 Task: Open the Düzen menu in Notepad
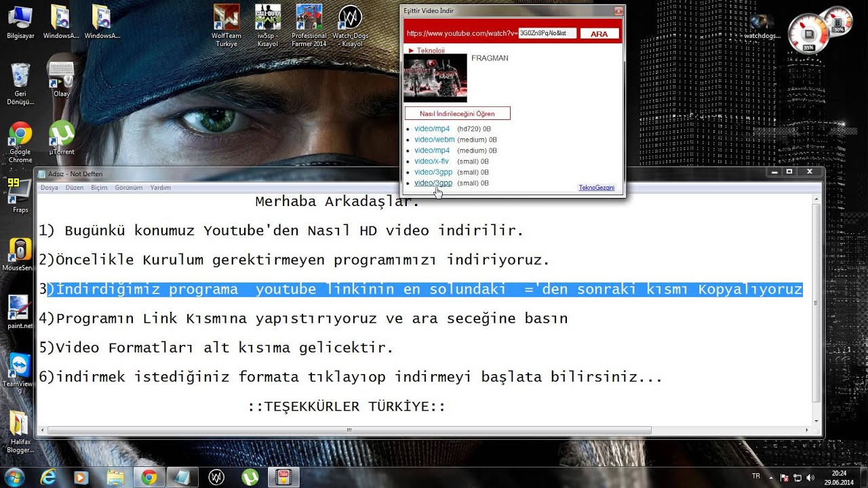(x=74, y=188)
